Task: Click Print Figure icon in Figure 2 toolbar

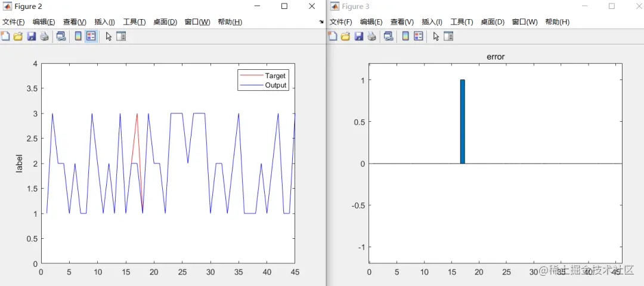Action: 44,36
